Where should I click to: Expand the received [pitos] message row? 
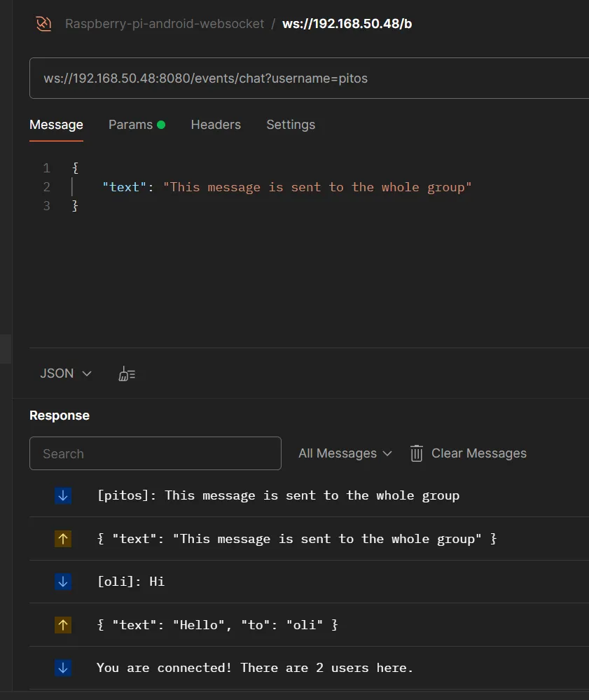(309, 495)
